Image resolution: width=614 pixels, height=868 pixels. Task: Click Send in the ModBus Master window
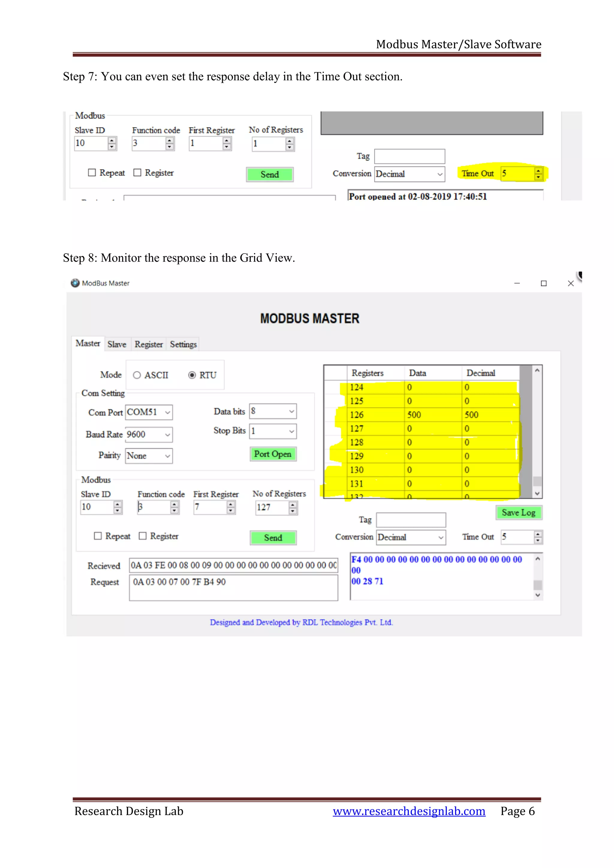(x=273, y=538)
